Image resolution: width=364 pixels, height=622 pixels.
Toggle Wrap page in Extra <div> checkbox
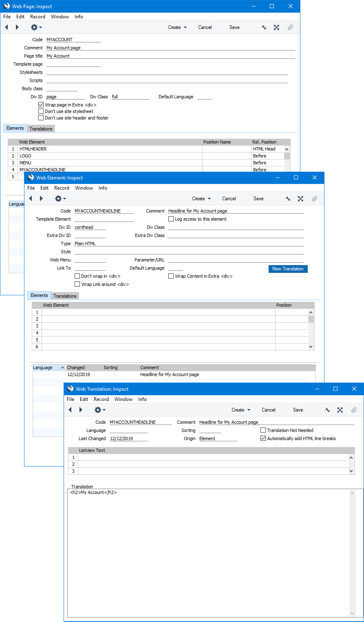coord(41,105)
